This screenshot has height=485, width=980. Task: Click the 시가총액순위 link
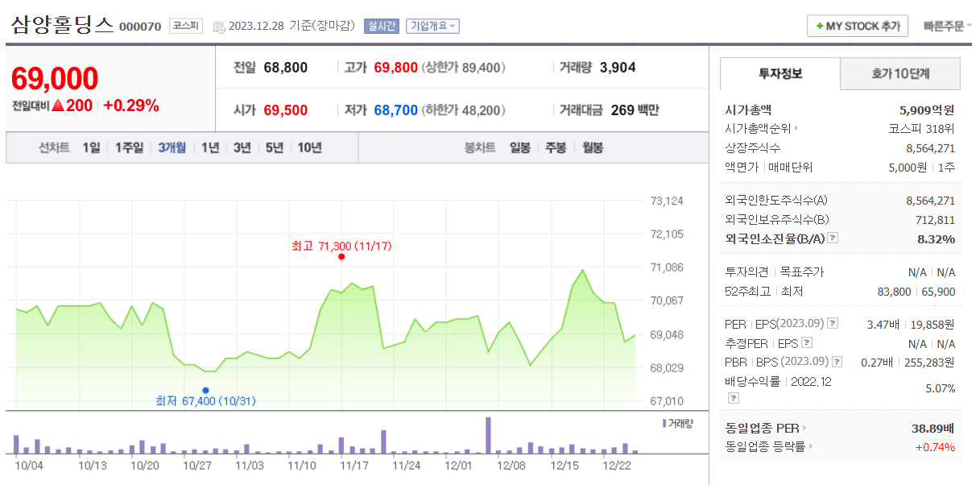pyautogui.click(x=758, y=128)
